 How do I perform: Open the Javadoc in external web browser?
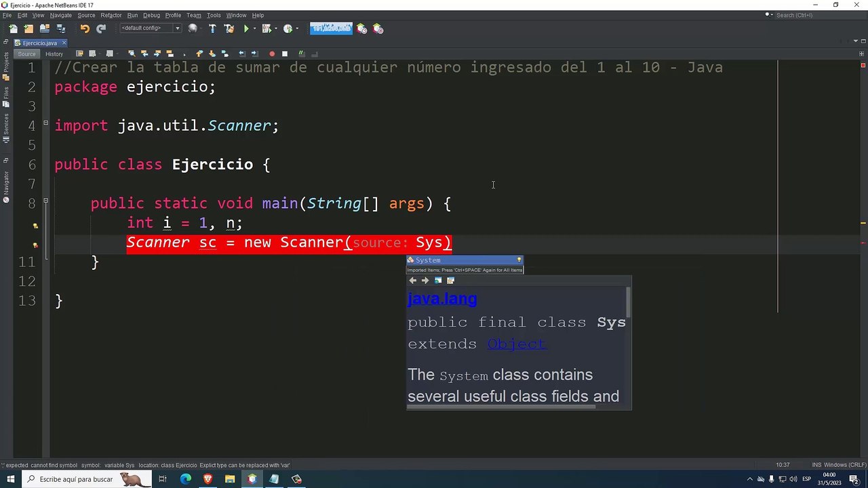438,281
